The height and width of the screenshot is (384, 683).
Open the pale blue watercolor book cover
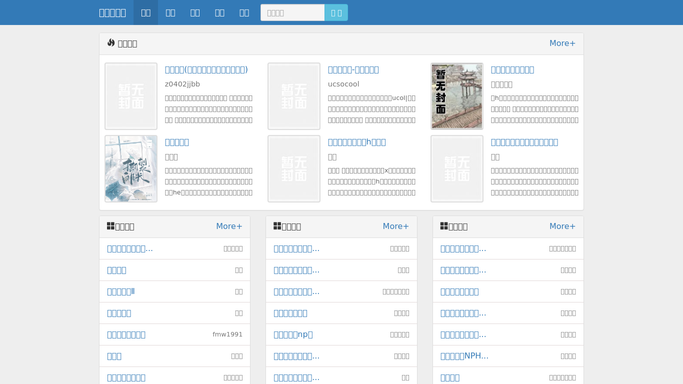click(131, 168)
